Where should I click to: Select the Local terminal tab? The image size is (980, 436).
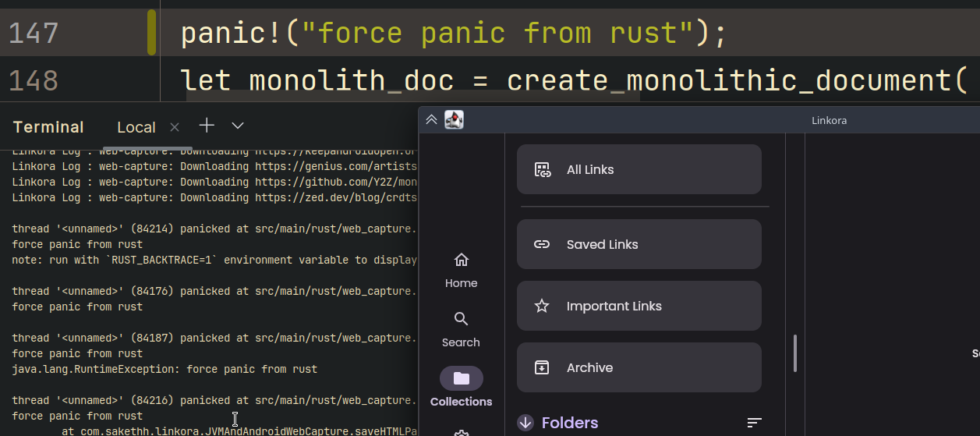[x=136, y=127]
